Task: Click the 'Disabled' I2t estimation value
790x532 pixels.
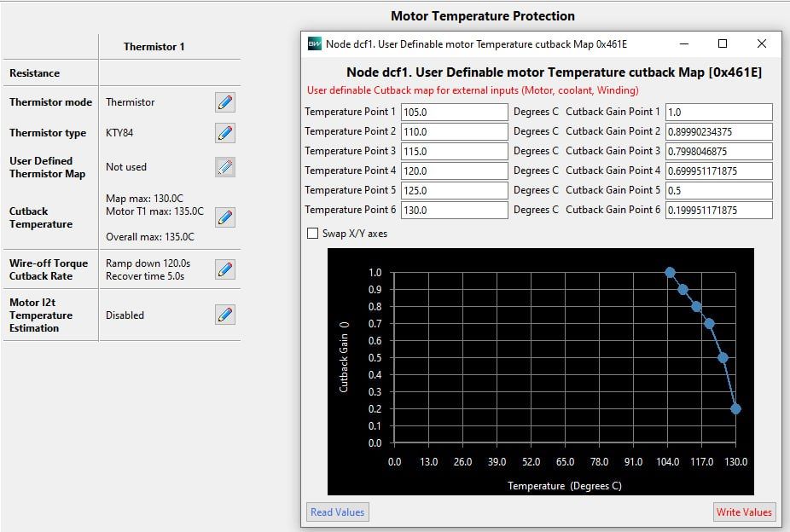Action: point(125,315)
